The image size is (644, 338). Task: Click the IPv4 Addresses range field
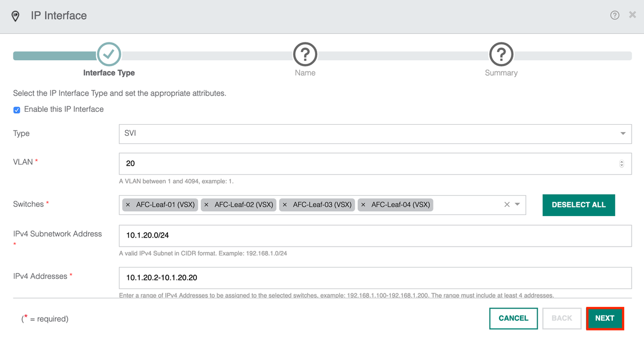[x=322, y=277]
